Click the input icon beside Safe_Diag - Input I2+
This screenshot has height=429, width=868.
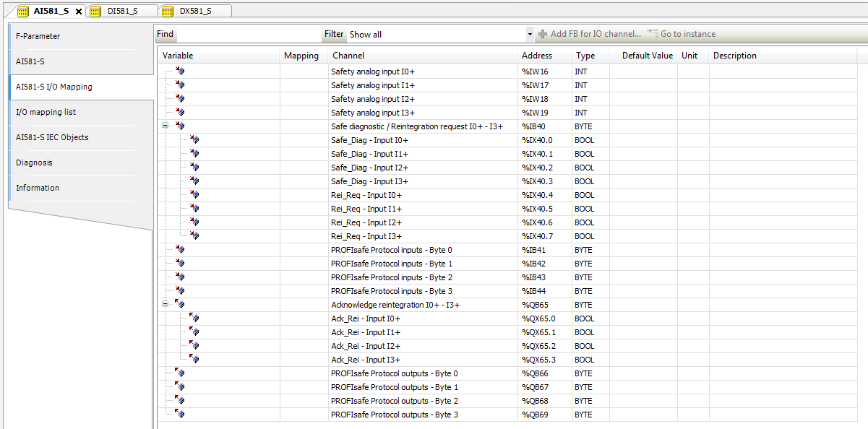(194, 168)
